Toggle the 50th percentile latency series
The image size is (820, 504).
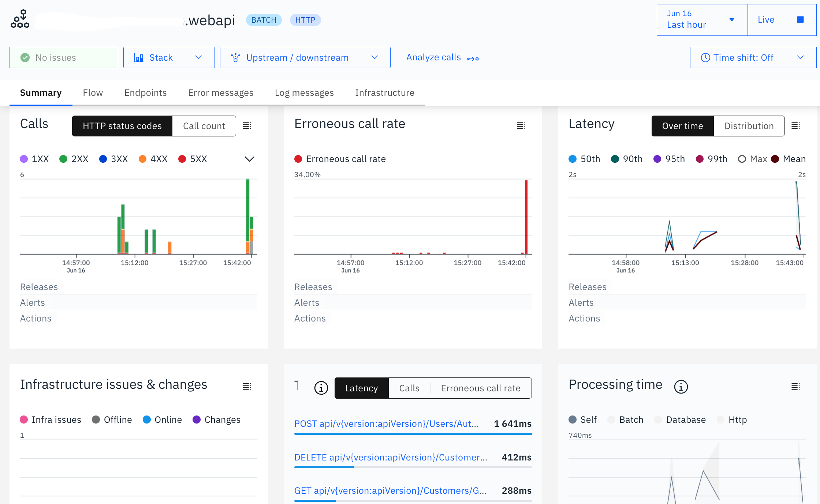pos(584,159)
